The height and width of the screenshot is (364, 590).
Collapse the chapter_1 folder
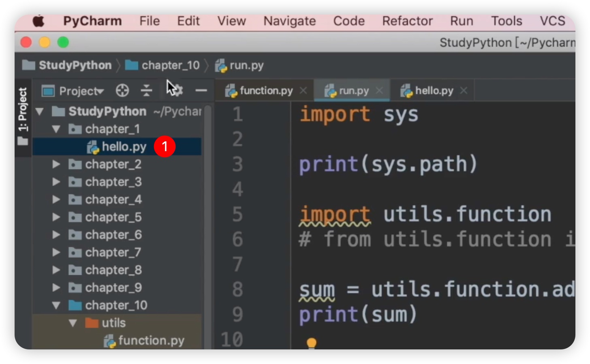[56, 129]
